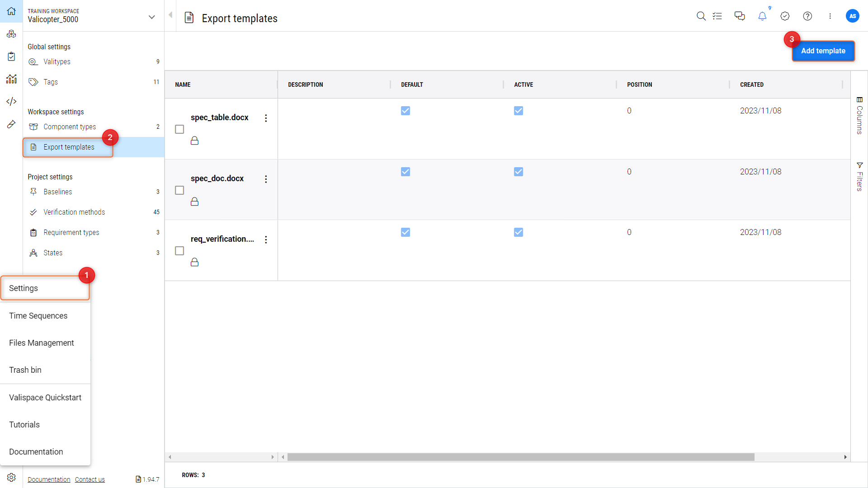Open the home icon in left rail
868x488 pixels.
point(11,11)
